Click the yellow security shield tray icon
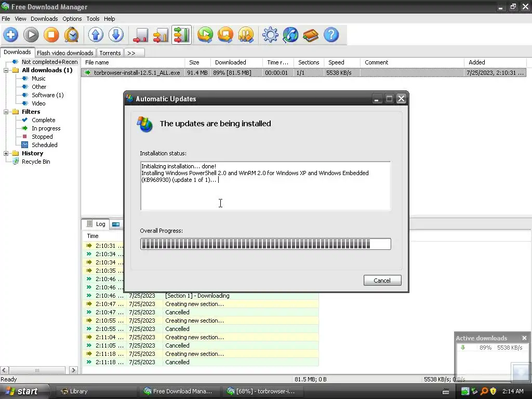532x399 pixels. coord(494,391)
